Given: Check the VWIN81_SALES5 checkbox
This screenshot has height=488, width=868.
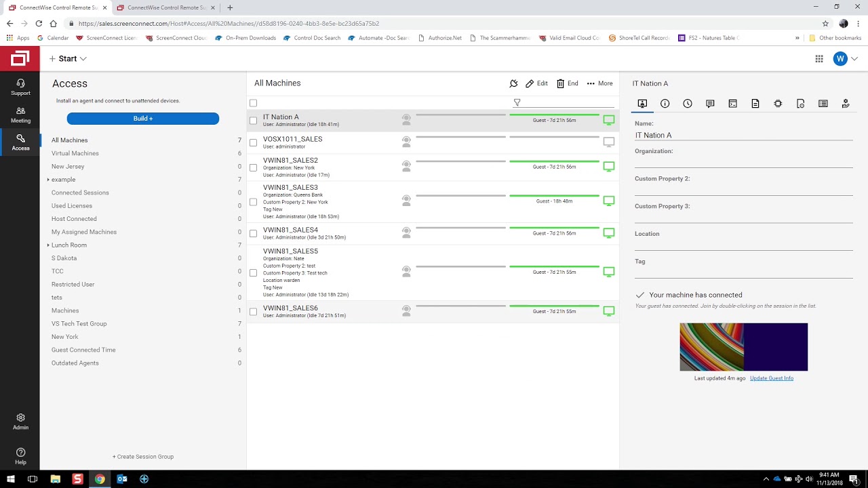Looking at the screenshot, I should pyautogui.click(x=253, y=272).
